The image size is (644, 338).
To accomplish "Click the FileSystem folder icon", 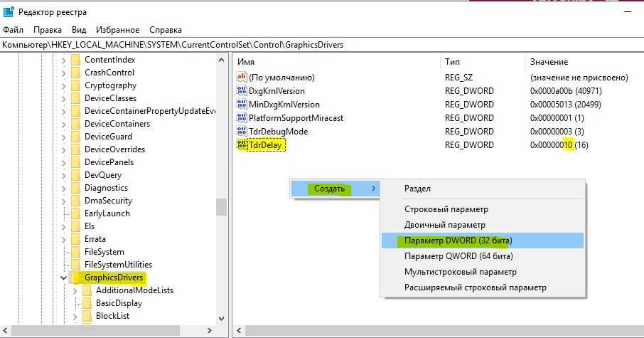I will point(75,252).
